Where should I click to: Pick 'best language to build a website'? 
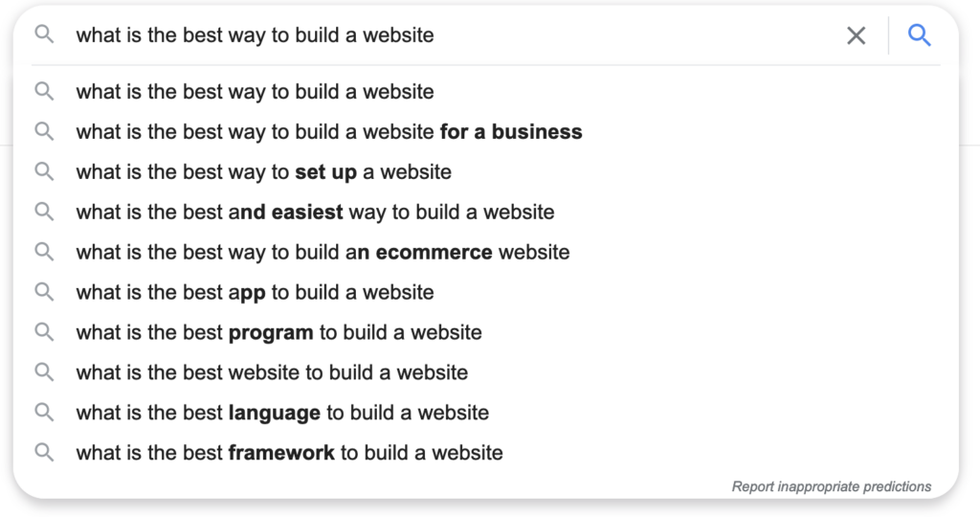pos(486,413)
